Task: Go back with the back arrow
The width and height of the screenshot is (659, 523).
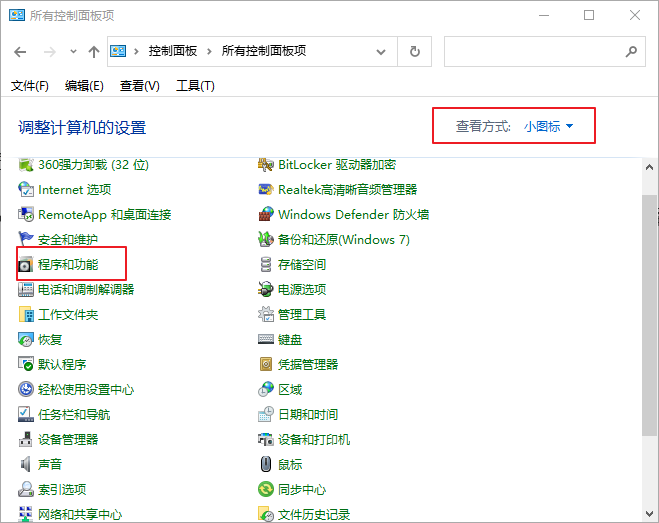Action: (20, 52)
